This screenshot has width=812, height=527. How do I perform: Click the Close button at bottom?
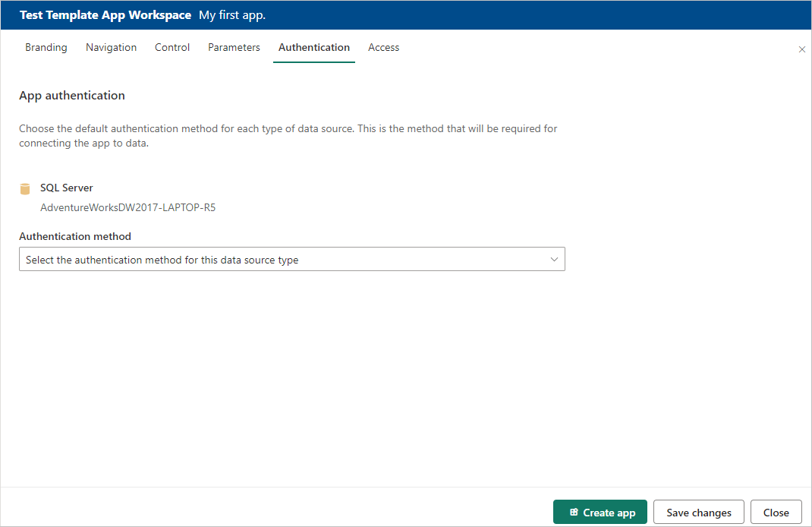click(x=776, y=513)
